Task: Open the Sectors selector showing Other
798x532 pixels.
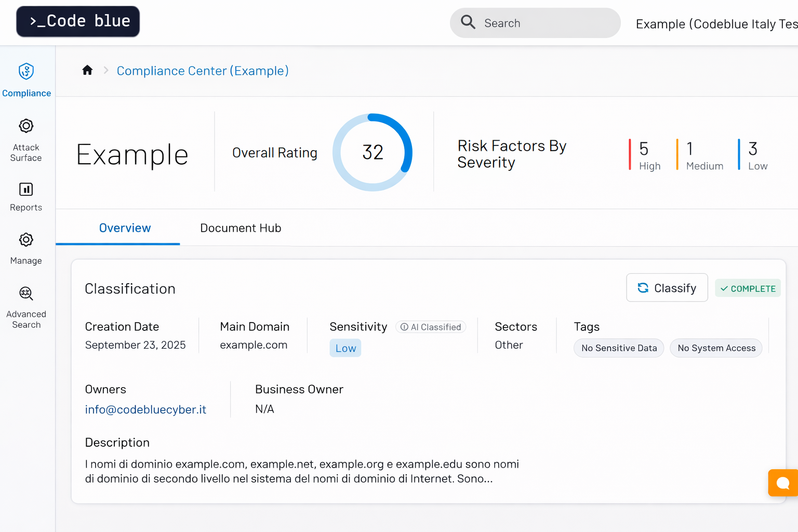Action: coord(509,344)
